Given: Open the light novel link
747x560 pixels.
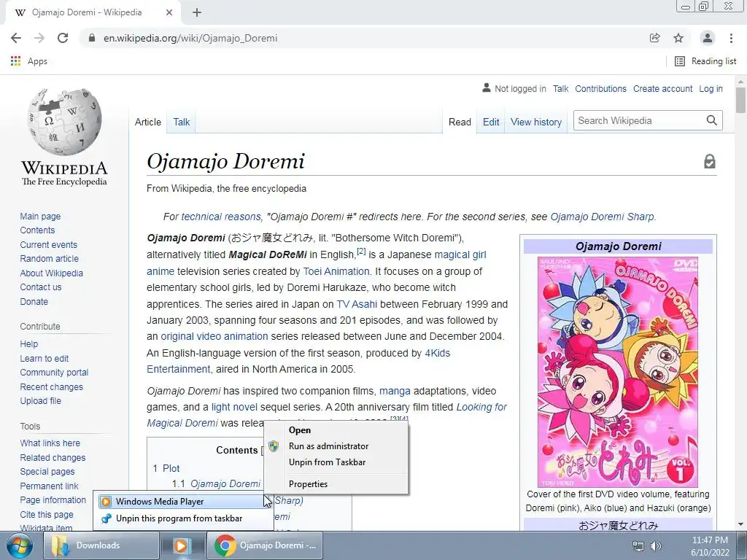Looking at the screenshot, I should tap(234, 407).
